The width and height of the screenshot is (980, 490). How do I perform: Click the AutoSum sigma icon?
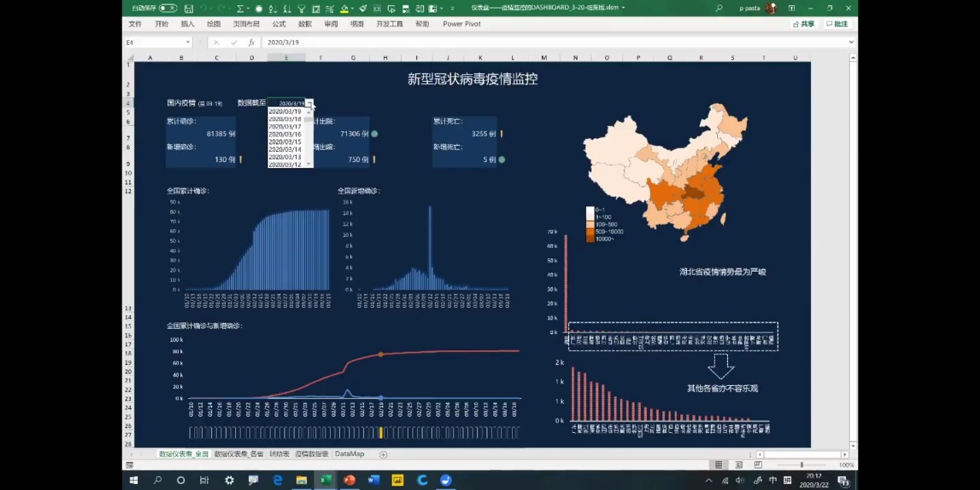point(241,8)
